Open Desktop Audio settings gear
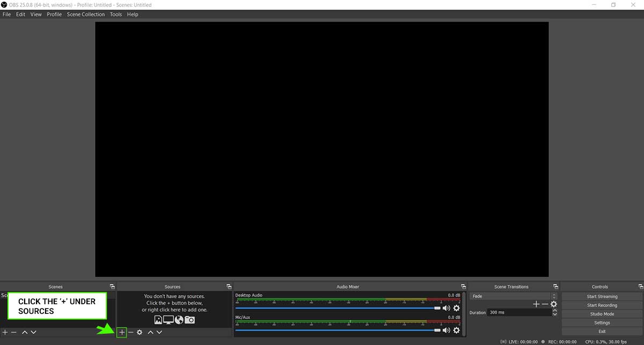Viewport: 644px width, 345px height. [x=457, y=308]
